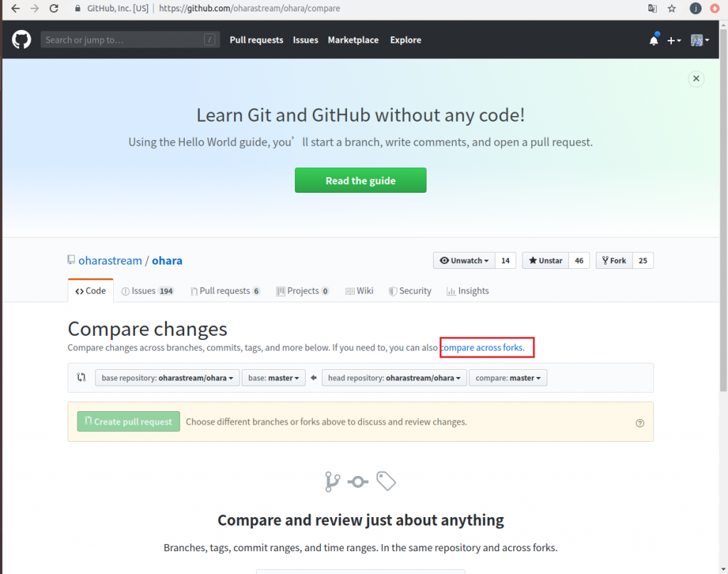Switch to the Pull requests 6 tab
The image size is (728, 574).
[x=225, y=291]
